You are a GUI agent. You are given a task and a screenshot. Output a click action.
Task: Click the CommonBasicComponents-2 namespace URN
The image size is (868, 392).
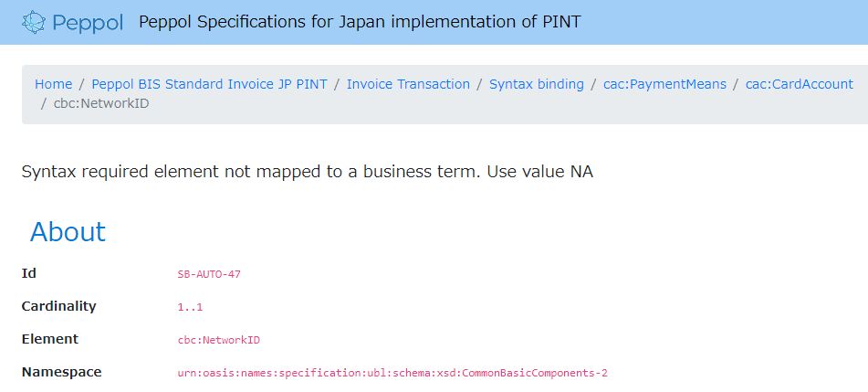click(392, 373)
